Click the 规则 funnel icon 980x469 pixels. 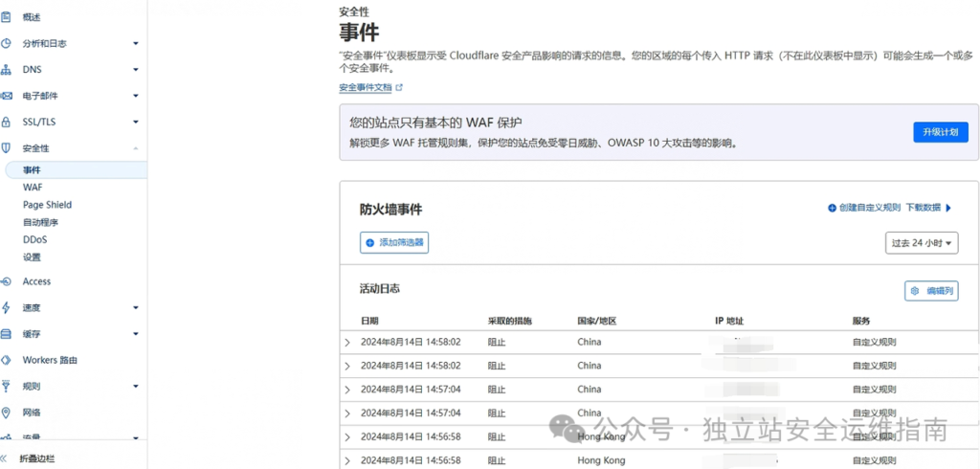tap(6, 387)
